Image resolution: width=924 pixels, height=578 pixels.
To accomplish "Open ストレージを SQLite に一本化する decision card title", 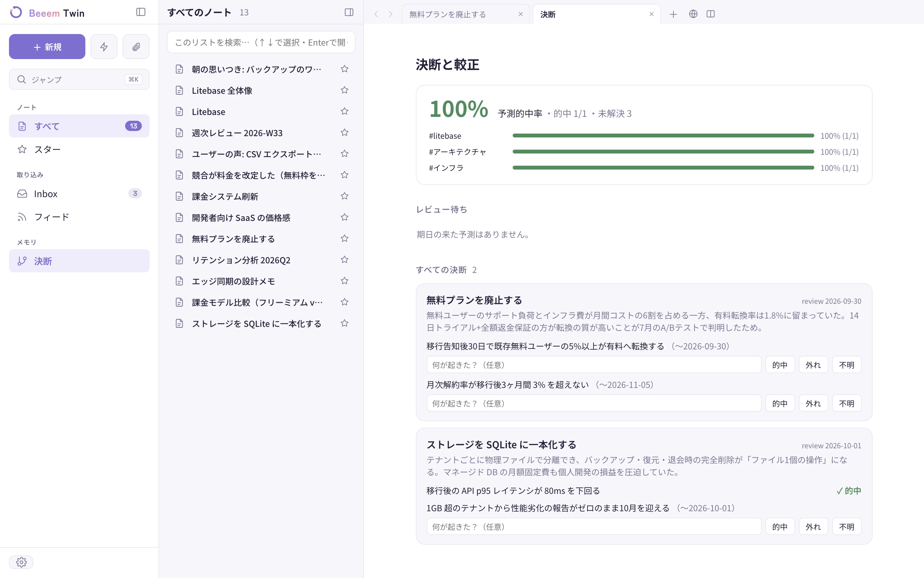I will pos(501,445).
